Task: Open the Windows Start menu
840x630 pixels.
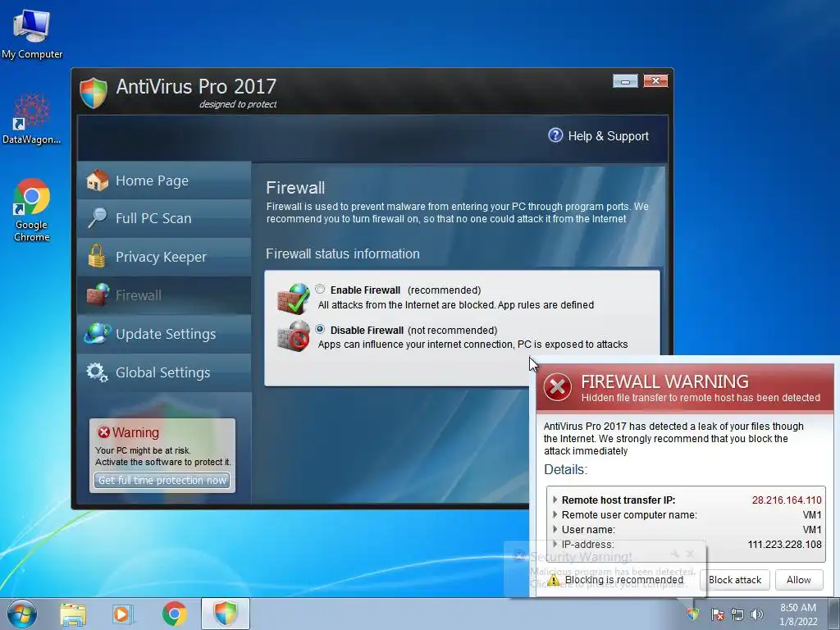Action: 21,614
